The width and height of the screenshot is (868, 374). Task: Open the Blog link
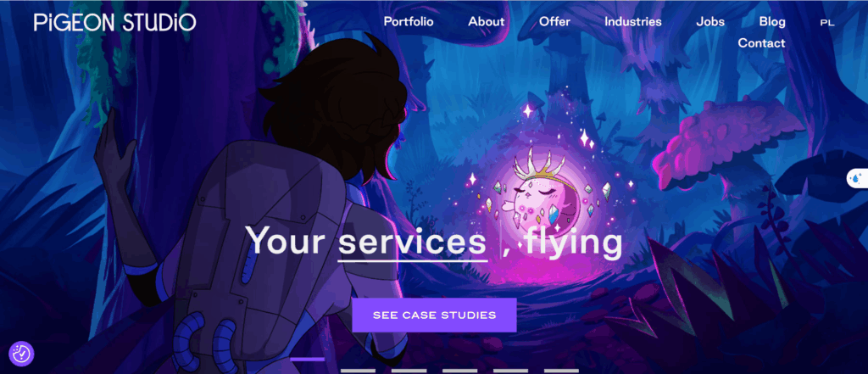772,21
